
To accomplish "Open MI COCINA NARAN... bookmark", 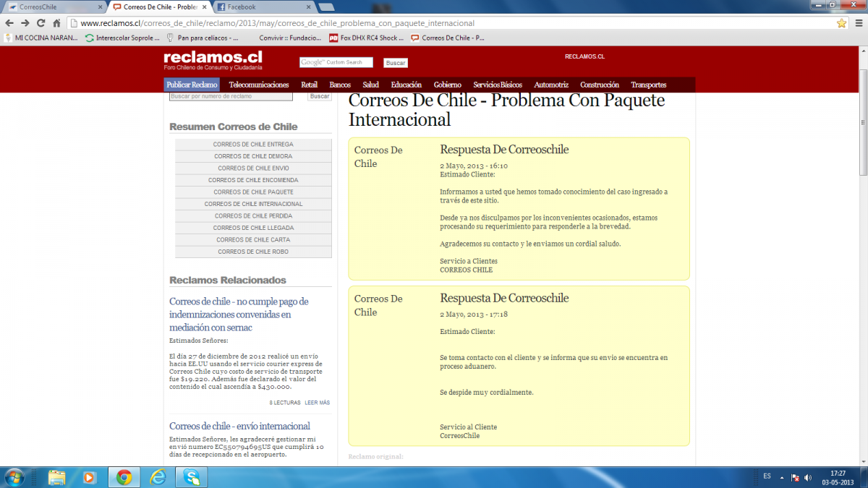I will click(41, 38).
